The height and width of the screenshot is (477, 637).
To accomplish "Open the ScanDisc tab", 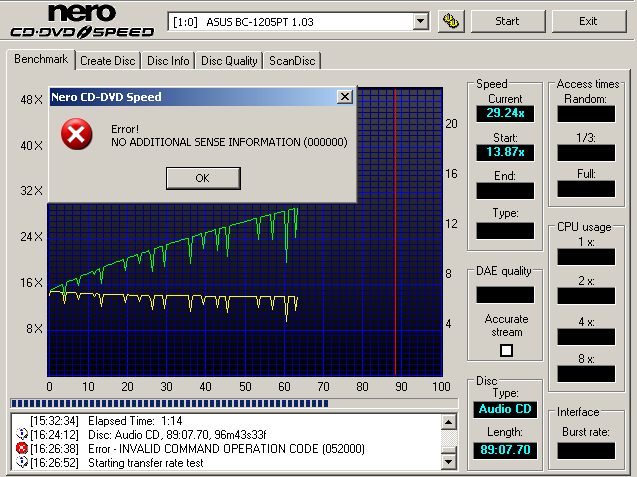I will pyautogui.click(x=292, y=61).
